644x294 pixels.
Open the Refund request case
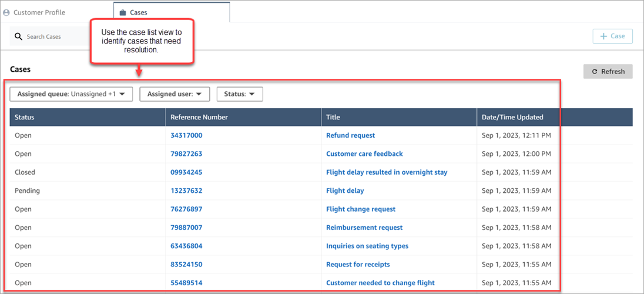350,135
